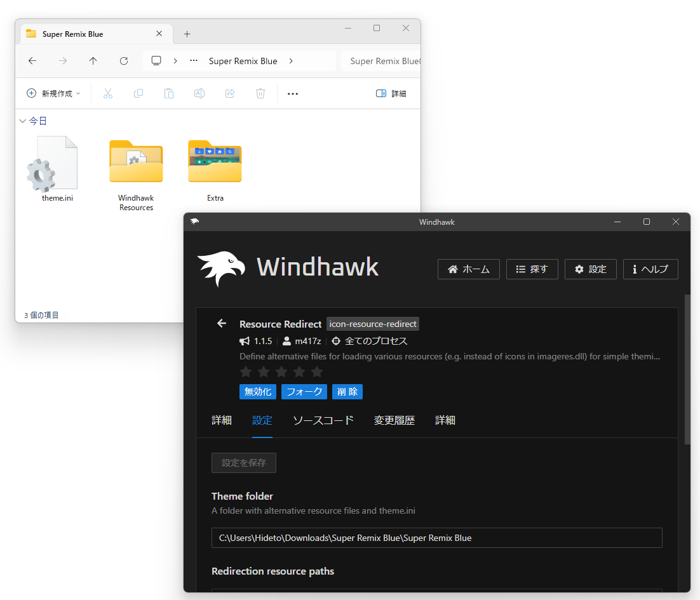Click the version 1.1.5 megaphone entry
The image size is (700, 600).
[x=256, y=341]
